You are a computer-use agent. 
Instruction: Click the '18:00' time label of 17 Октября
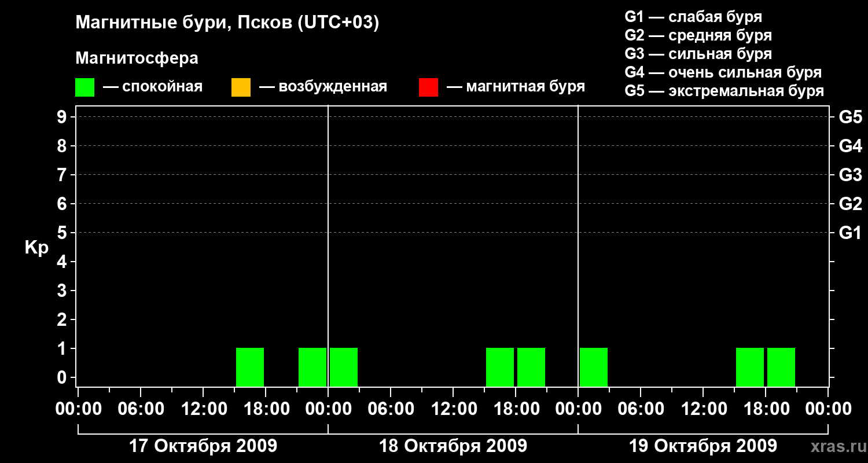click(x=266, y=409)
